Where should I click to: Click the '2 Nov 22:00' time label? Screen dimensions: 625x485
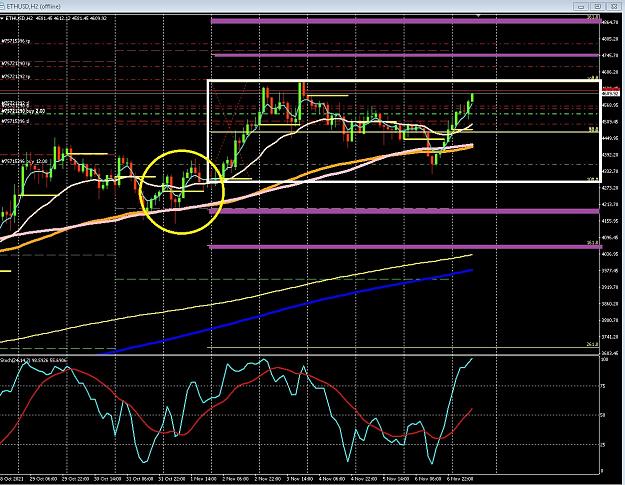pyautogui.click(x=268, y=479)
